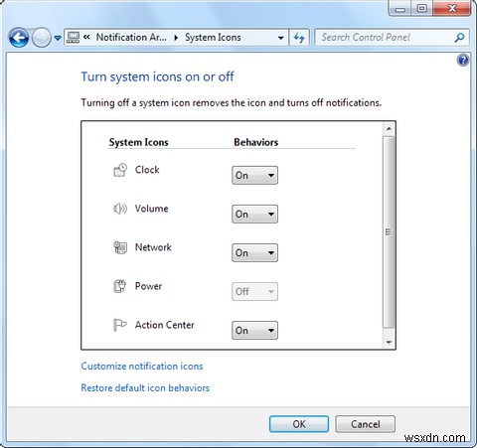This screenshot has height=448, width=477.
Task: Open the Network behavior dropdown
Action: coord(254,252)
